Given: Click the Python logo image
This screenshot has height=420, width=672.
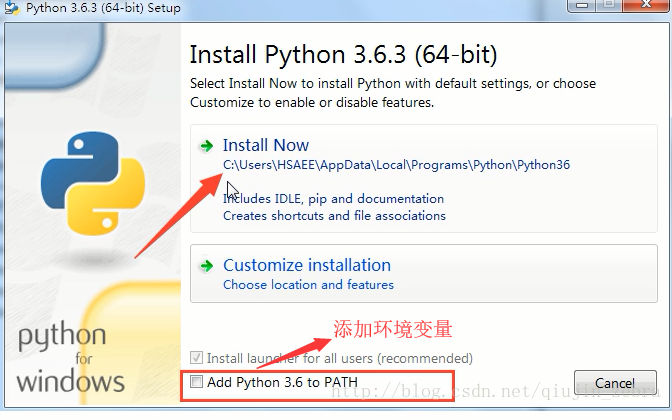Looking at the screenshot, I should point(93,183).
